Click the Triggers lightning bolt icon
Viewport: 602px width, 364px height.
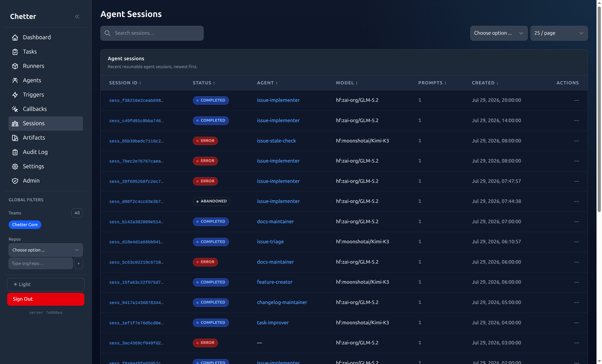15,95
